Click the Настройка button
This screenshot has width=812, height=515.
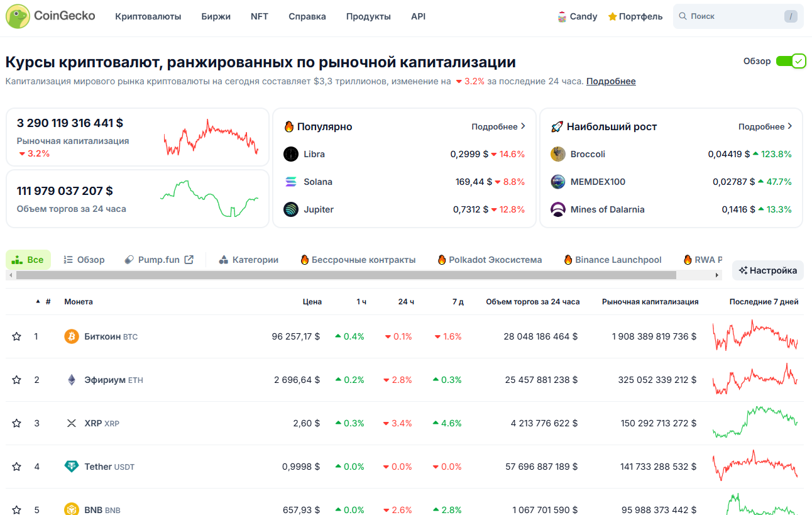pyautogui.click(x=768, y=270)
